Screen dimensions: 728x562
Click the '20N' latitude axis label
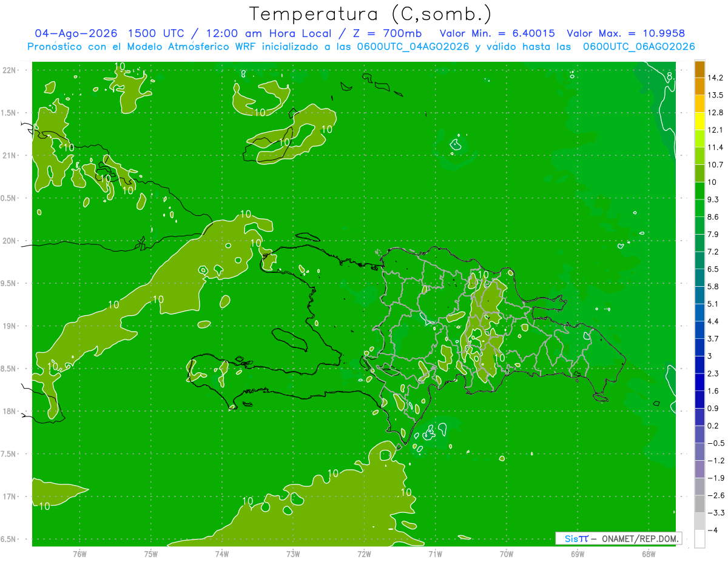(9, 241)
